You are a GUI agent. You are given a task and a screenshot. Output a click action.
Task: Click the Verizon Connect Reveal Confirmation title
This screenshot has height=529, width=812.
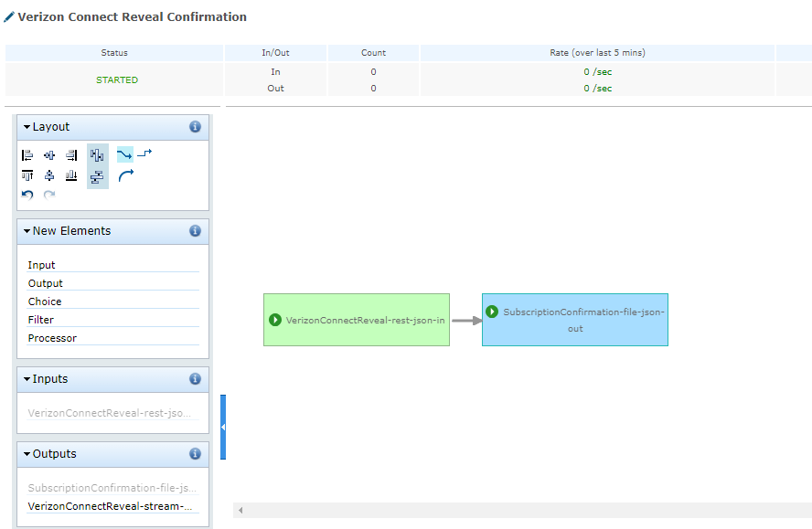click(132, 17)
